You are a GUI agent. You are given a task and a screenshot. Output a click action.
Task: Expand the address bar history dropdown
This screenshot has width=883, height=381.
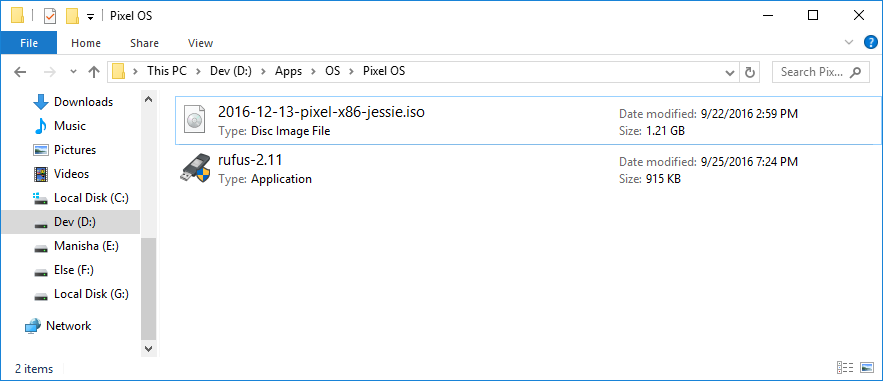(x=730, y=72)
